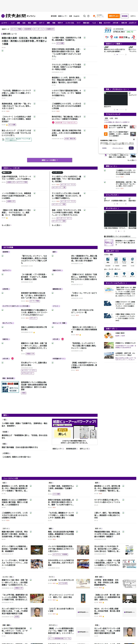Open the 朝刊記事 header link
This screenshot has height=644, width=138.
pyautogui.click(x=54, y=16)
